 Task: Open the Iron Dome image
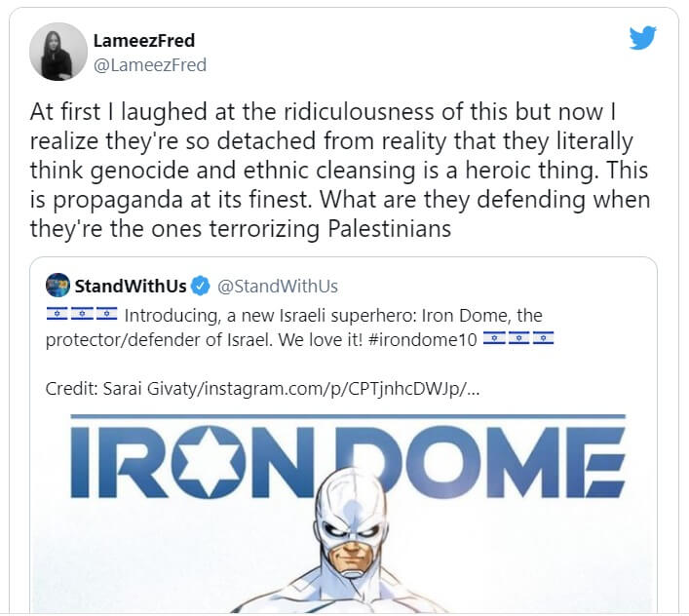coord(344,513)
